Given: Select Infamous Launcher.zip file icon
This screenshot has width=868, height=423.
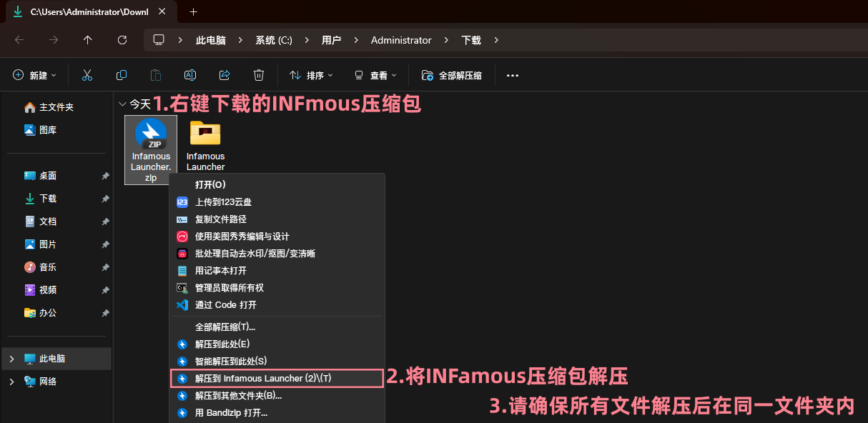Looking at the screenshot, I should click(x=151, y=150).
